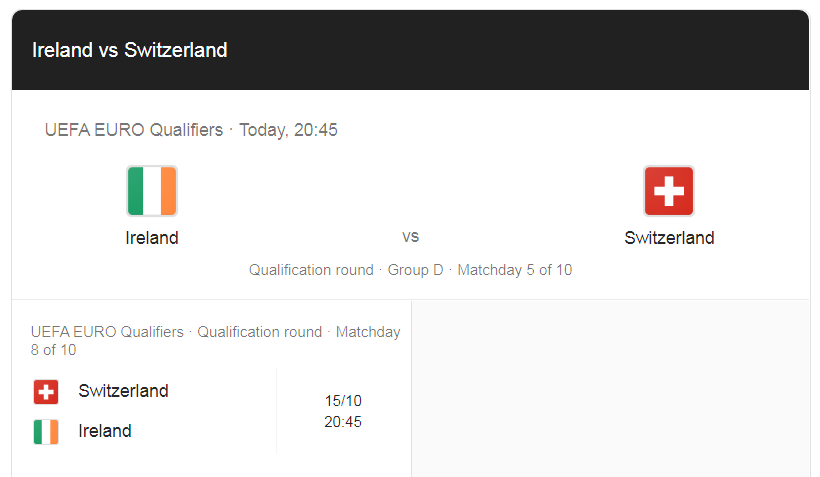
Task: Select Ireland in the Matchday 8 fixture
Action: [105, 431]
